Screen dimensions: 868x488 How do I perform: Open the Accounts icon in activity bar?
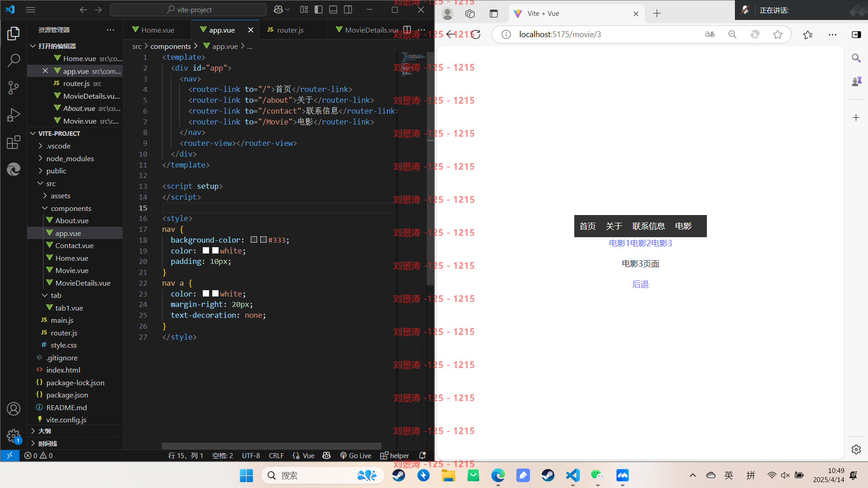coord(14,409)
